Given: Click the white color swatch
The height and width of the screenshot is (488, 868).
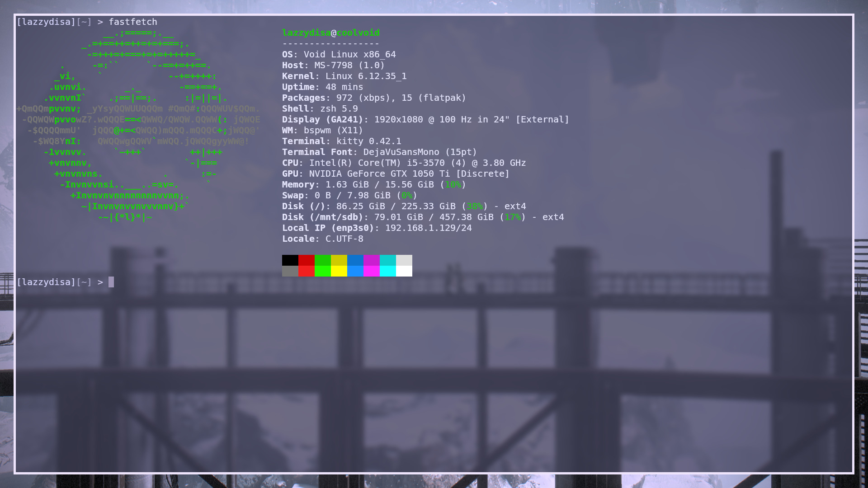Looking at the screenshot, I should click(404, 271).
